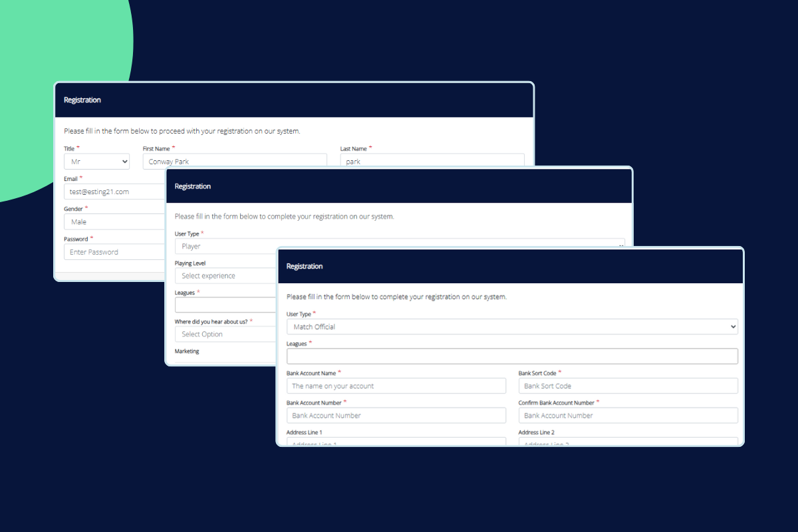Click the 'Where did you hear about us?' label
Viewport: 798px width, 532px height.
[x=211, y=322]
